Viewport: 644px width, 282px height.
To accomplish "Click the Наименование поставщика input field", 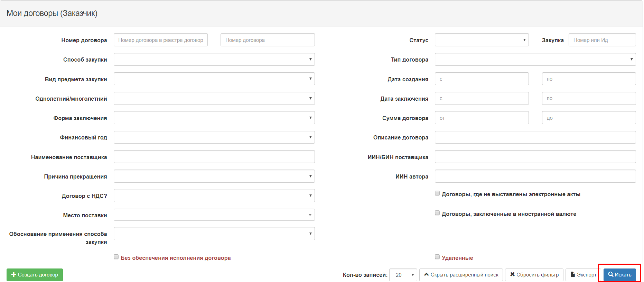I will pos(214,157).
